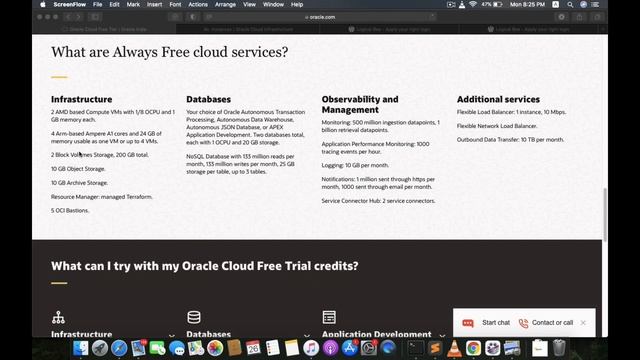
Task: Click the browser forward arrow
Action: click(x=78, y=17)
